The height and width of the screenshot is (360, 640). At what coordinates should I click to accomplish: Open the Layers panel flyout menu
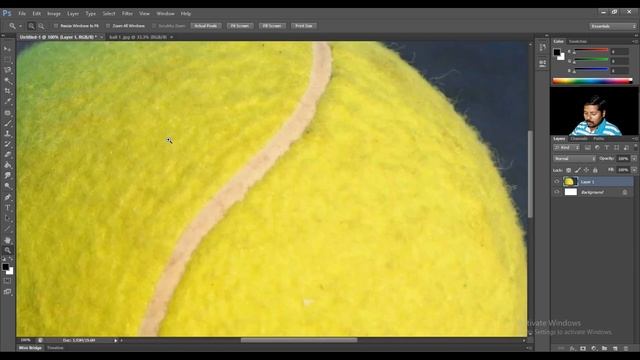tap(635, 139)
